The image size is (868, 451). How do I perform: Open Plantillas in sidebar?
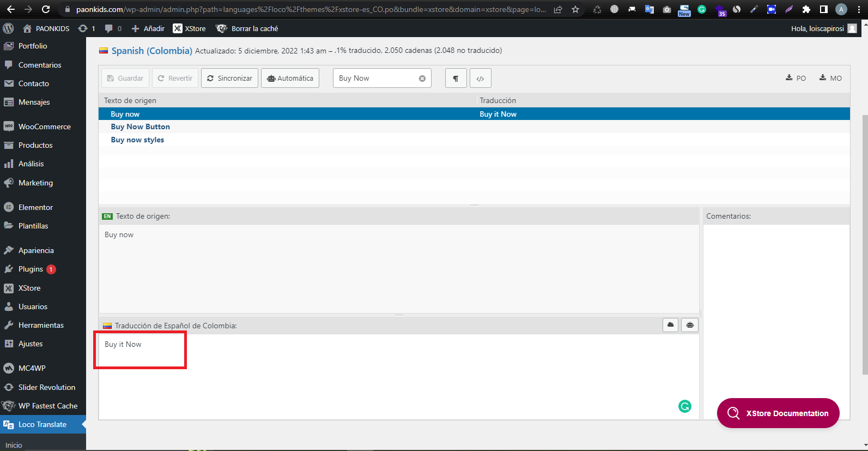[x=43, y=226]
